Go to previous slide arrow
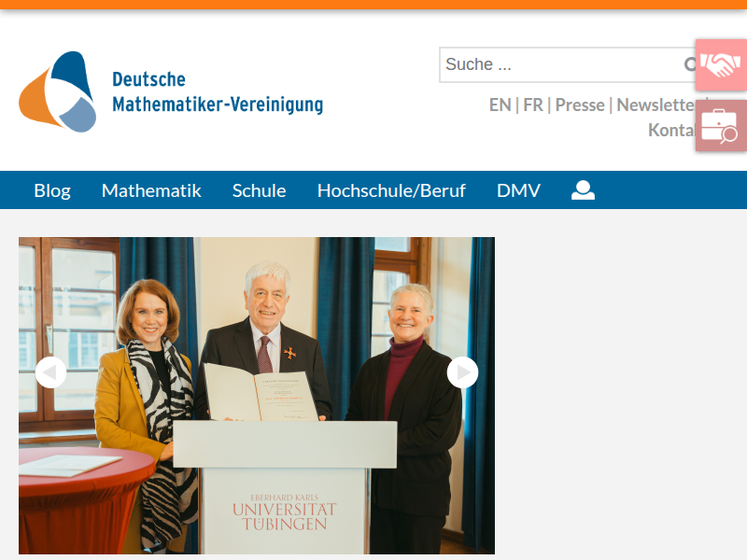Viewport: 747px width, 560px height. coord(50,372)
